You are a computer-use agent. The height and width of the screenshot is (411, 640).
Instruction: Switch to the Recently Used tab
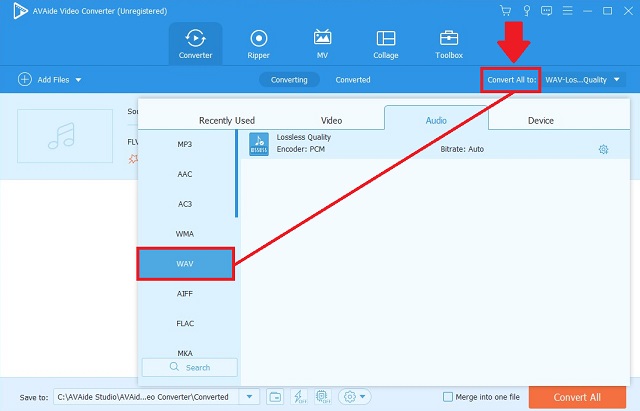point(227,120)
